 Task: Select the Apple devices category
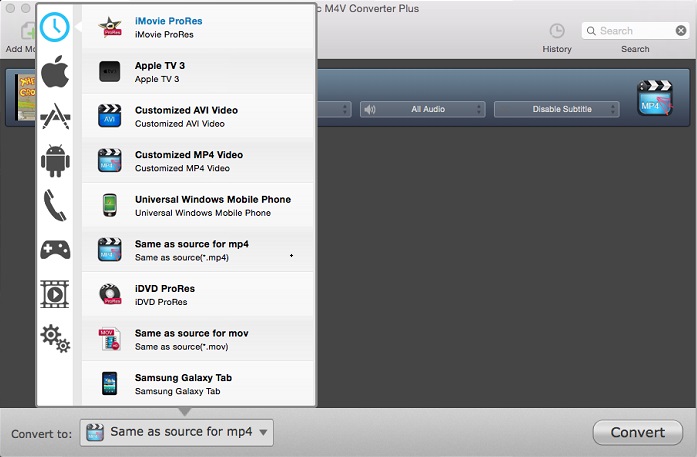point(55,72)
